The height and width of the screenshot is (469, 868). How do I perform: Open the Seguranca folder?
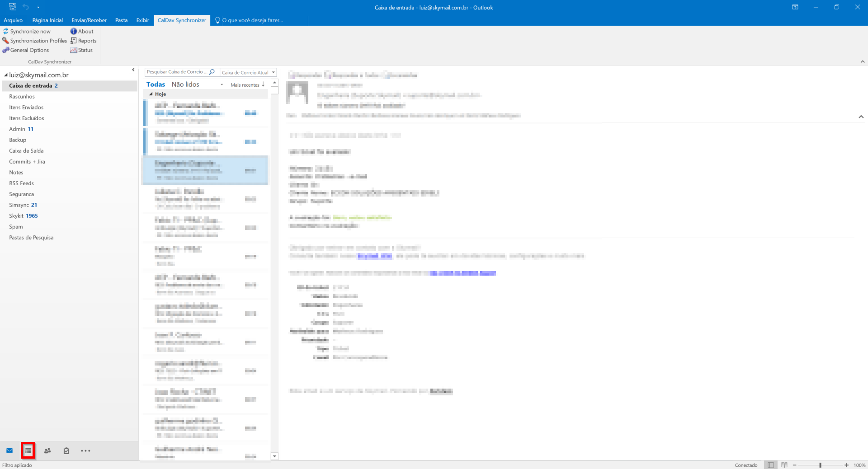click(70, 194)
